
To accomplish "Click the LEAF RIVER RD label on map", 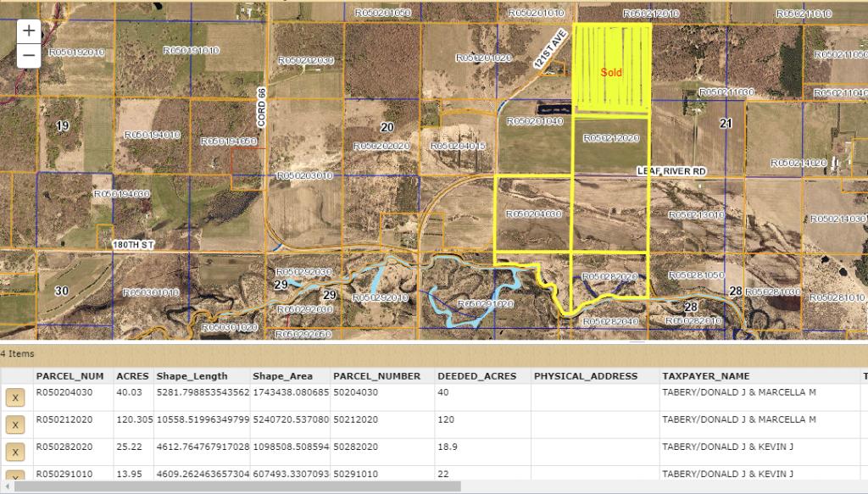I will (671, 171).
